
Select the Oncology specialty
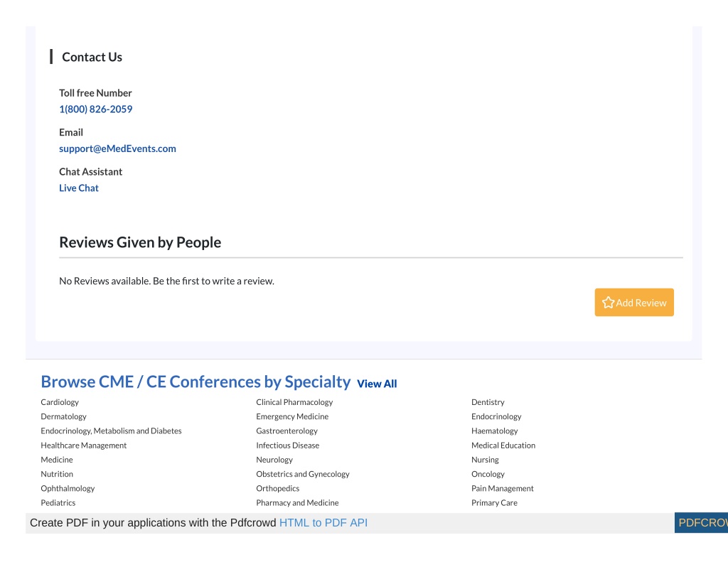488,475
